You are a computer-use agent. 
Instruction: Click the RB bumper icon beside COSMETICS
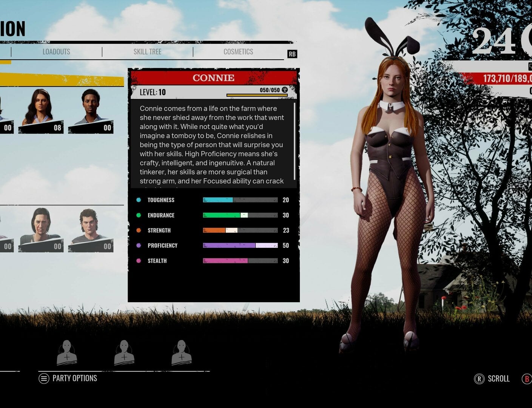point(292,54)
